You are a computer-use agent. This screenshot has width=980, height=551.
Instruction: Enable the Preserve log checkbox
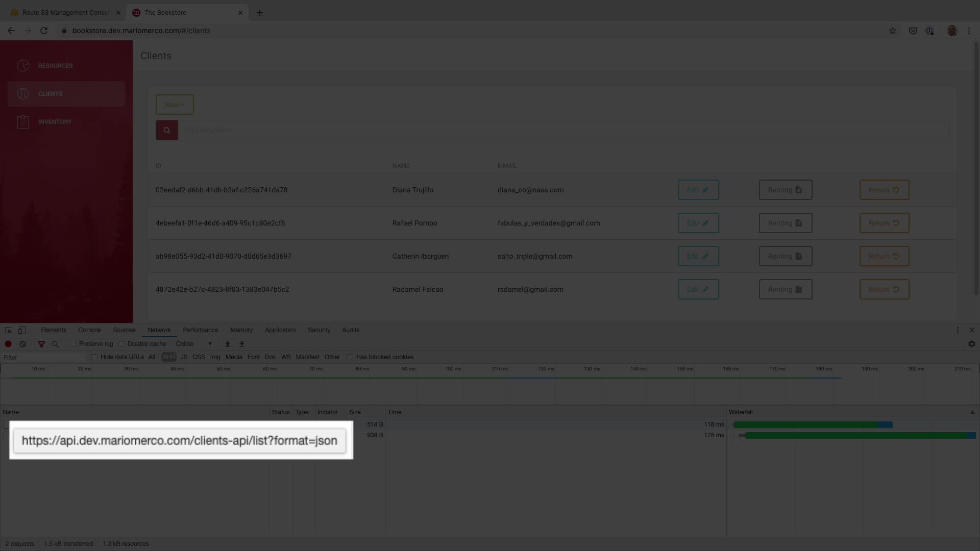click(x=73, y=344)
